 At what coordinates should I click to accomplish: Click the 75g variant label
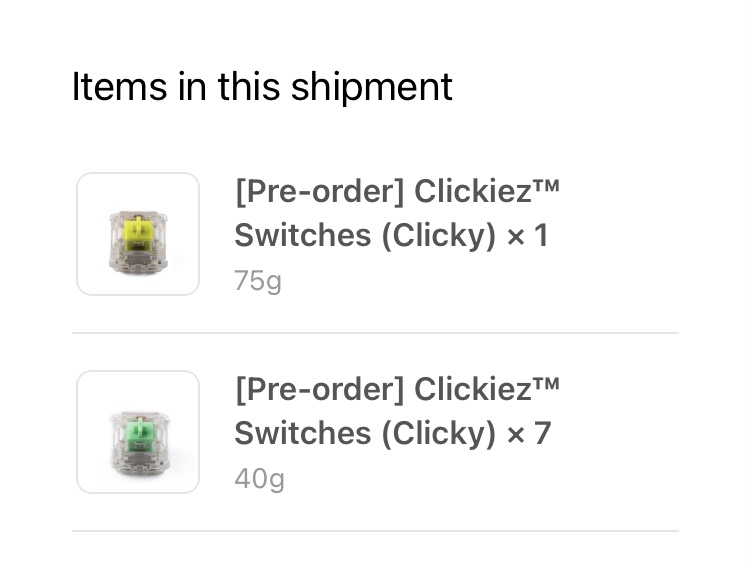258,281
